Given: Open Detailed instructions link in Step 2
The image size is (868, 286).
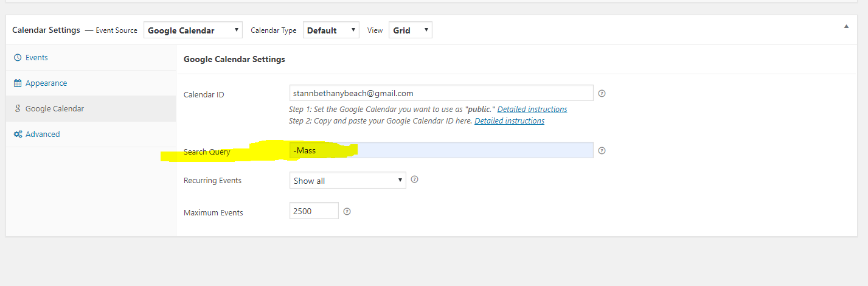Looking at the screenshot, I should [x=509, y=121].
